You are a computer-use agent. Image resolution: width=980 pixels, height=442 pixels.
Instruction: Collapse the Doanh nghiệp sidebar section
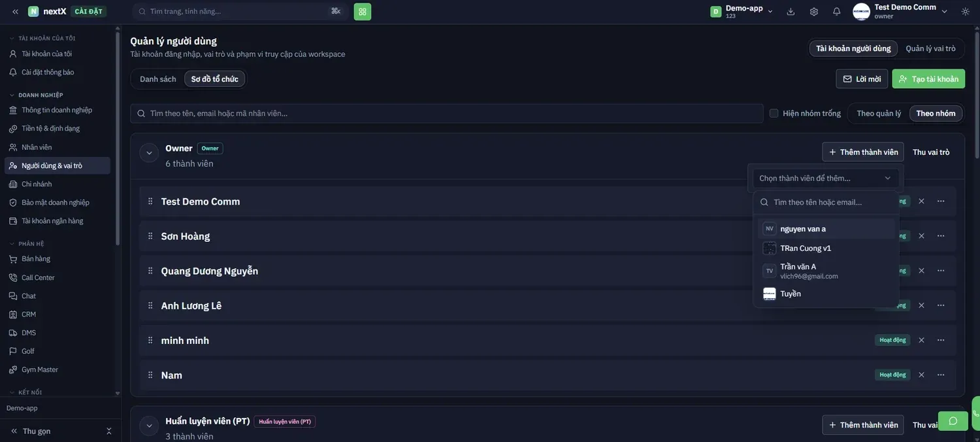41,95
